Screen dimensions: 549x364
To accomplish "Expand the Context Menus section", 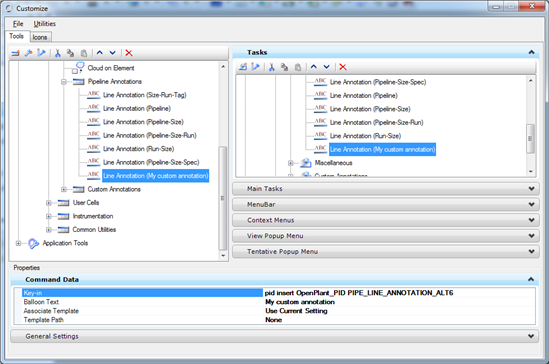I will [531, 220].
